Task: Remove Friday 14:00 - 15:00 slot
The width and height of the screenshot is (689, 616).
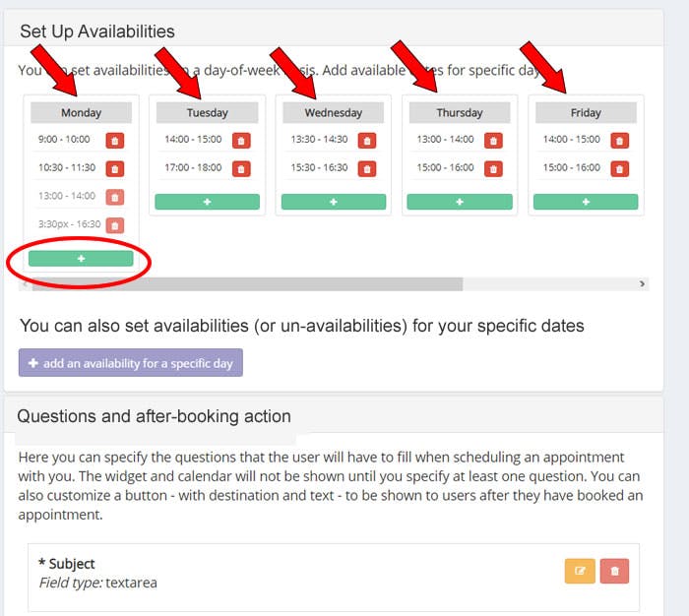Action: [x=619, y=141]
